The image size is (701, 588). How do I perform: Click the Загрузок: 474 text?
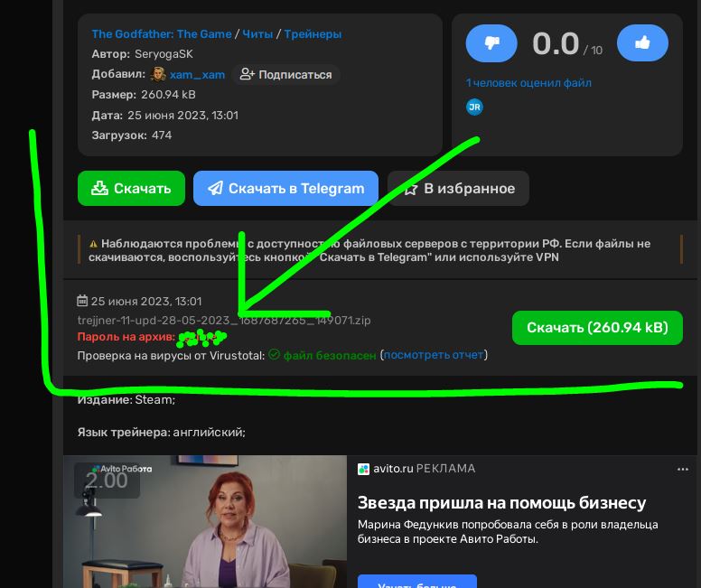pos(132,135)
